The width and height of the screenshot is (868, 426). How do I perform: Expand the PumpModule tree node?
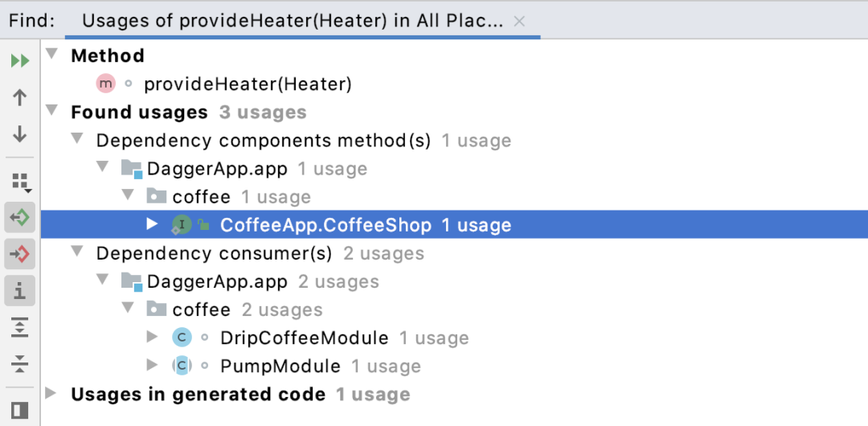153,367
